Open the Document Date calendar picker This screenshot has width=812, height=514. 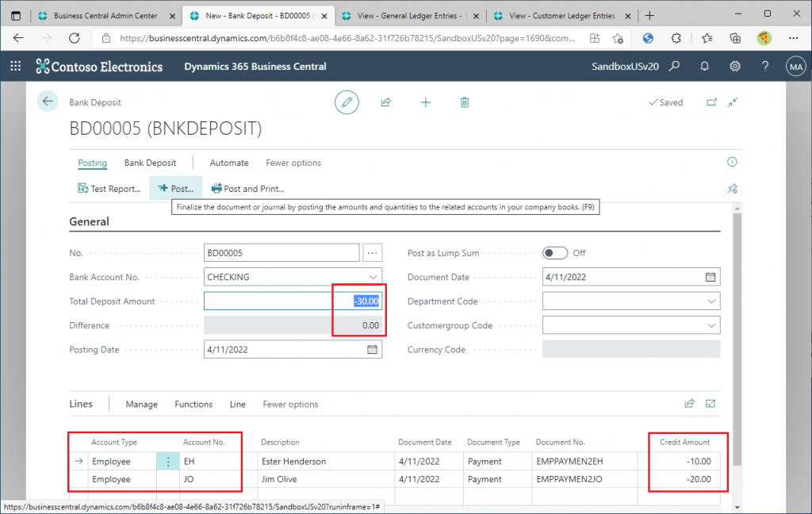click(710, 278)
